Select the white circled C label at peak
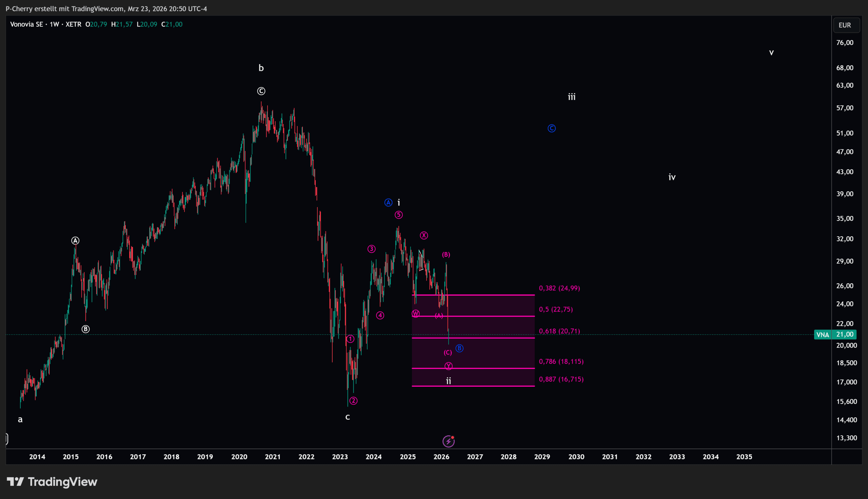The height and width of the screenshot is (499, 868). (261, 91)
